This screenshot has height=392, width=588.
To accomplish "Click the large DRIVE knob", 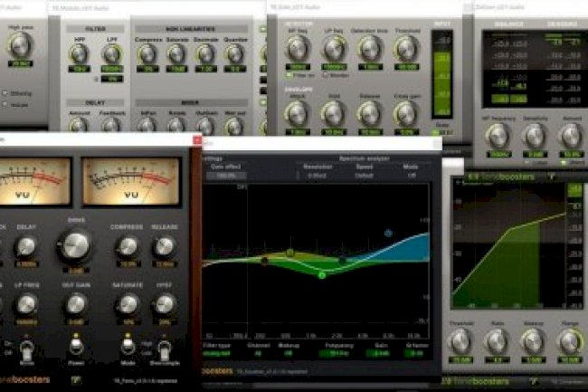I will (x=76, y=245).
